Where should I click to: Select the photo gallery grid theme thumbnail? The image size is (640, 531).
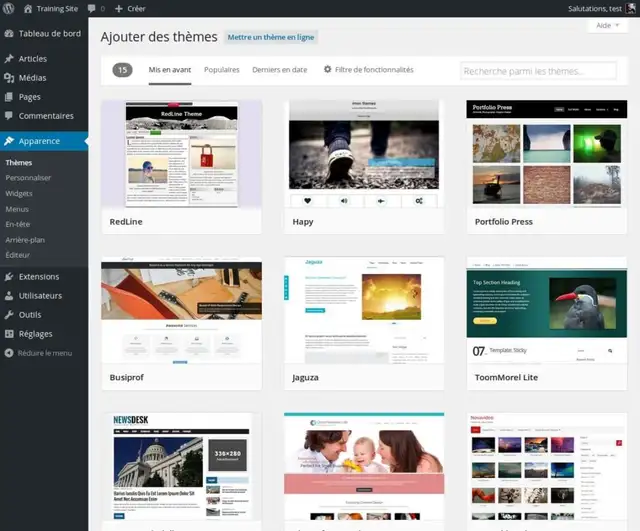point(547,467)
